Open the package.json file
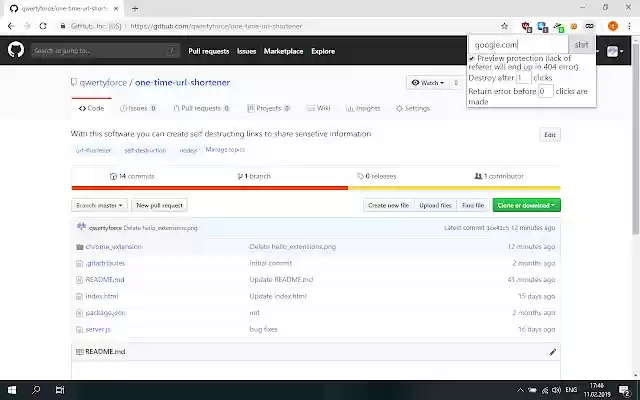The image size is (640, 400). click(x=105, y=313)
